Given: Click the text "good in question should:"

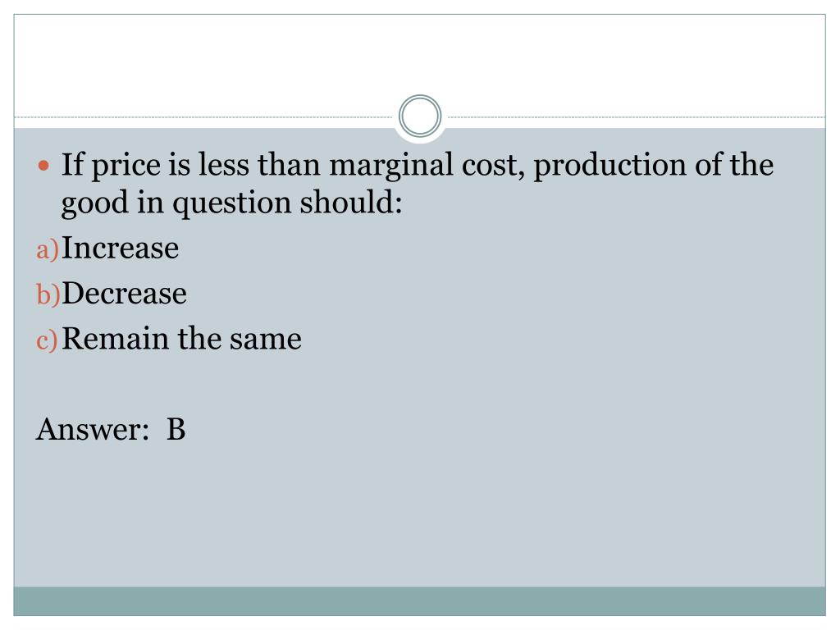Looking at the screenshot, I should pos(233,203).
